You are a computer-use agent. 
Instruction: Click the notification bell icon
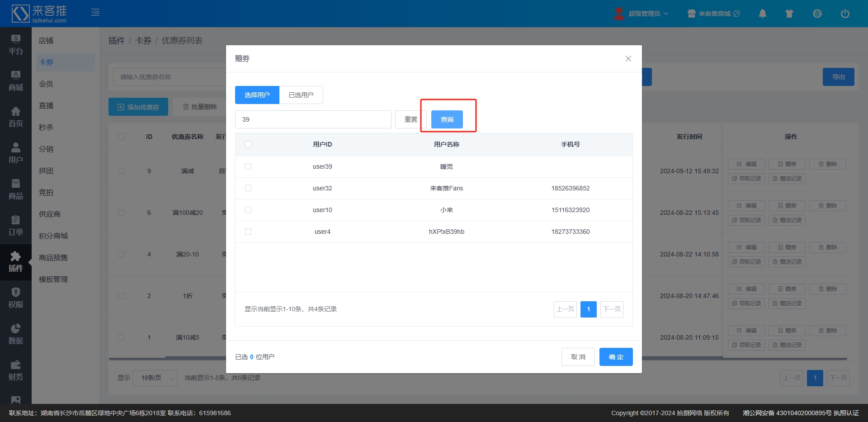pos(762,14)
